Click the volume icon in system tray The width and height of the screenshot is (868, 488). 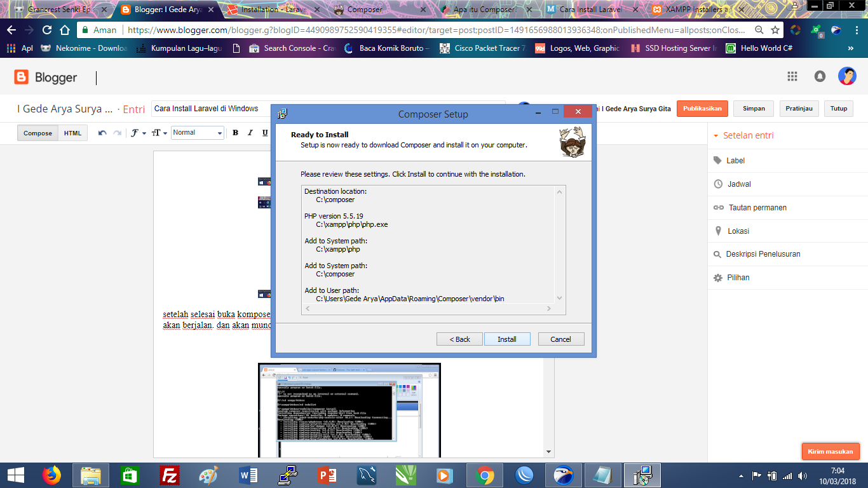[802, 475]
